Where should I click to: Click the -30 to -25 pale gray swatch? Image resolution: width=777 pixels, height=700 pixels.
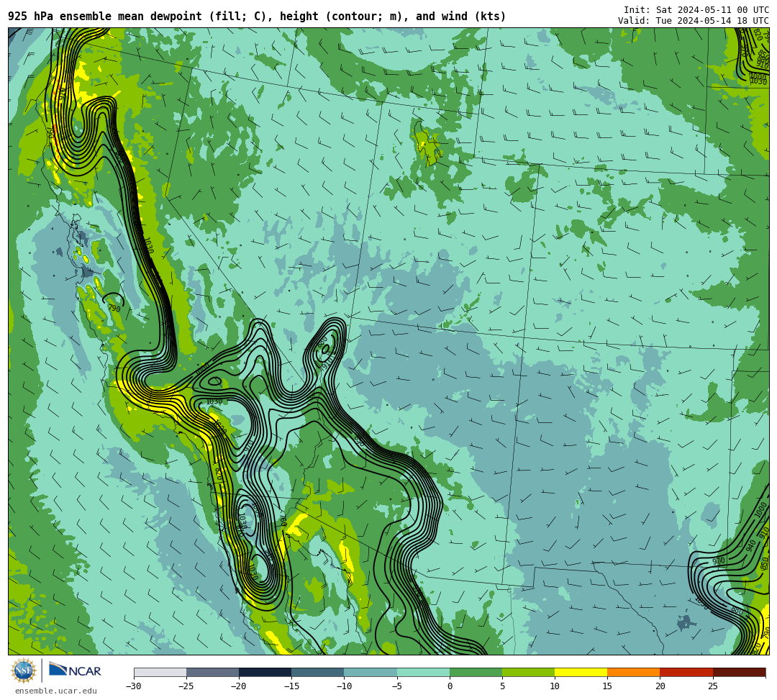[x=160, y=672]
